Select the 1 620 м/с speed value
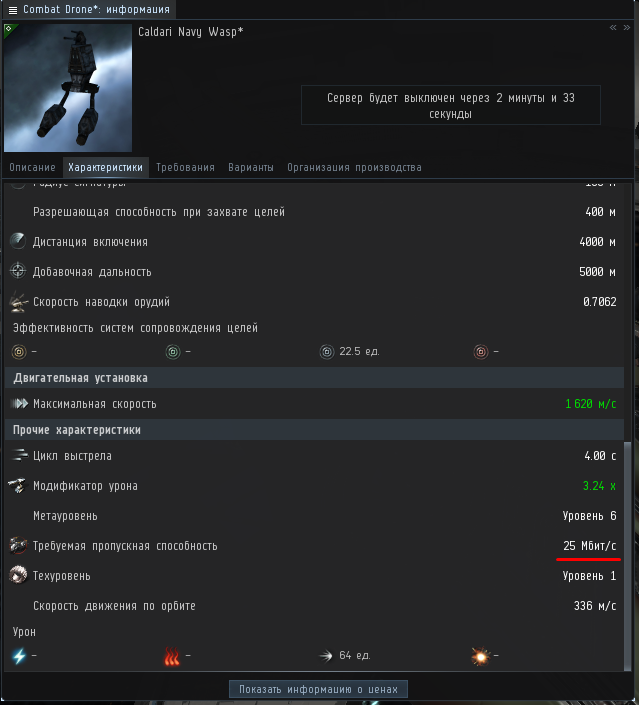639x705 pixels. click(x=590, y=404)
